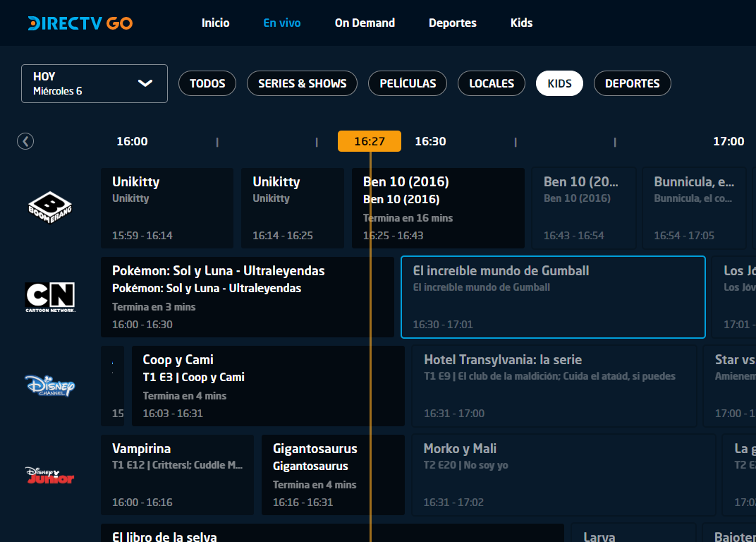
Task: Open the Deportes top menu
Action: tap(453, 23)
